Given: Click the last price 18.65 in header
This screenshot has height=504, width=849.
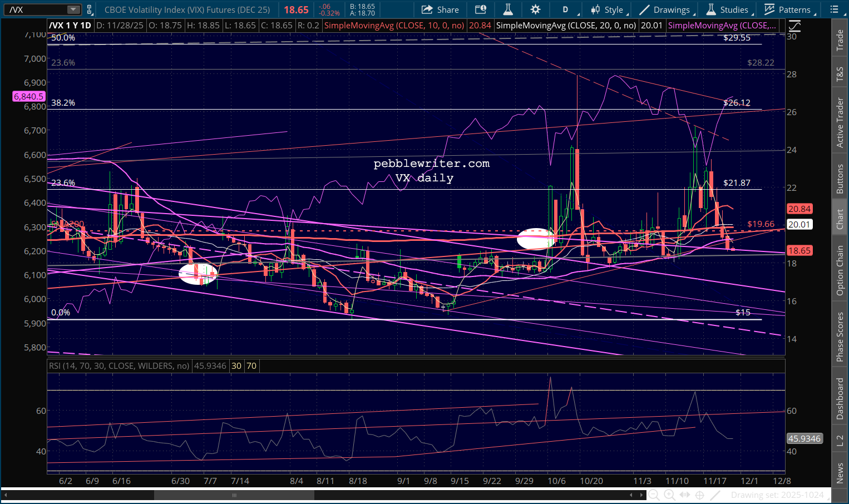Looking at the screenshot, I should pos(296,10).
